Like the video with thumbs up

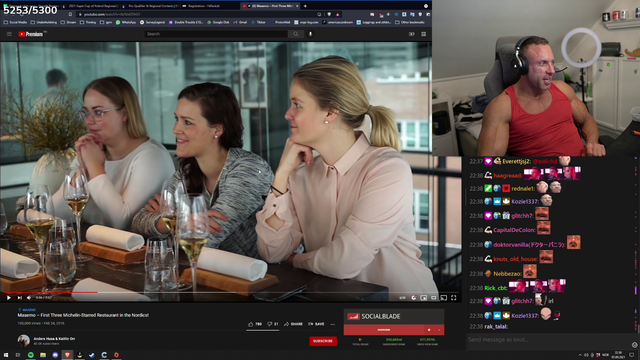(255, 324)
